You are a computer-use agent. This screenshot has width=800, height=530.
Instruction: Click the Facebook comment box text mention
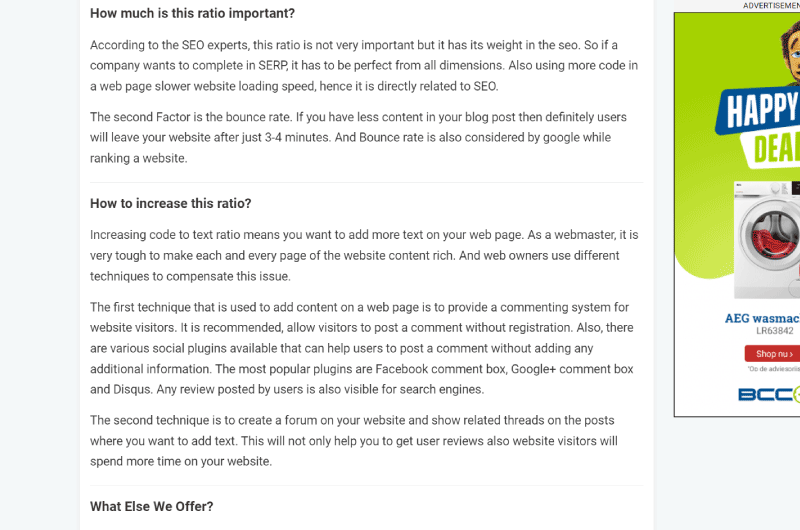[x=440, y=369]
